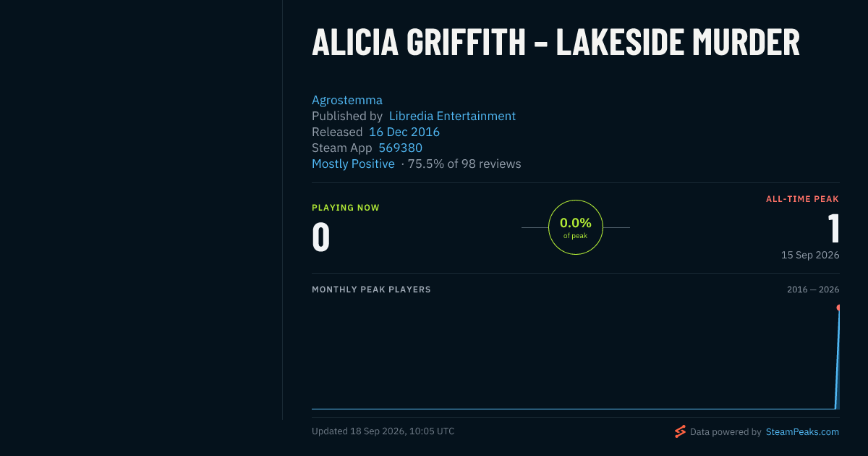Click the Mostly Positive review rating

353,164
